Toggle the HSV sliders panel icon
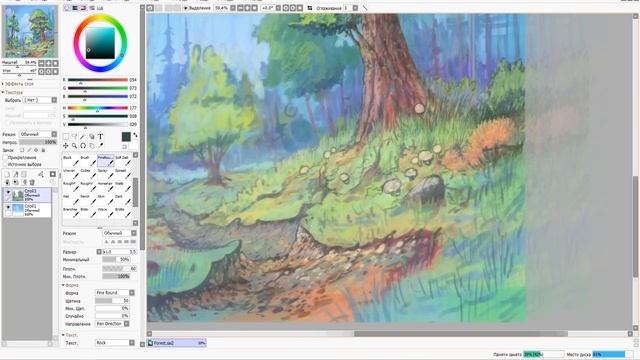This screenshot has width=640, height=360. 83,8
